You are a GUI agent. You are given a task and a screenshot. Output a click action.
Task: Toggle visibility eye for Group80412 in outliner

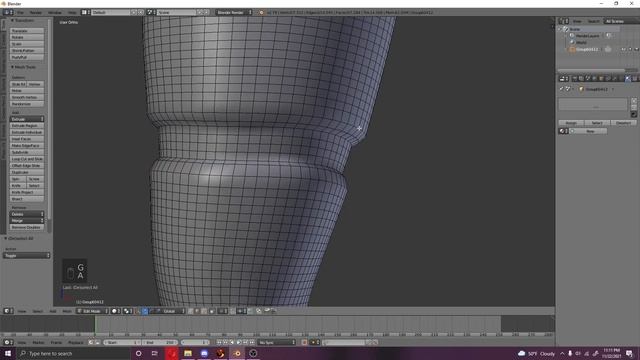coord(623,49)
